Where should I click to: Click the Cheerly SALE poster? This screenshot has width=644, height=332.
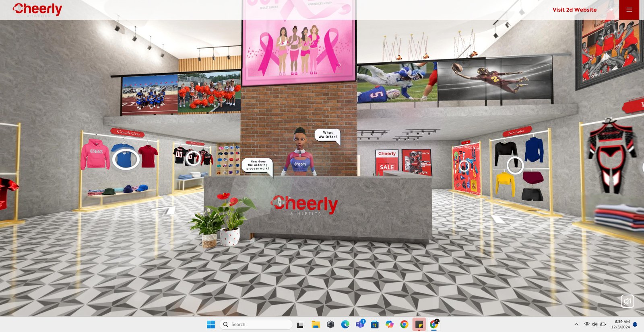pyautogui.click(x=387, y=162)
